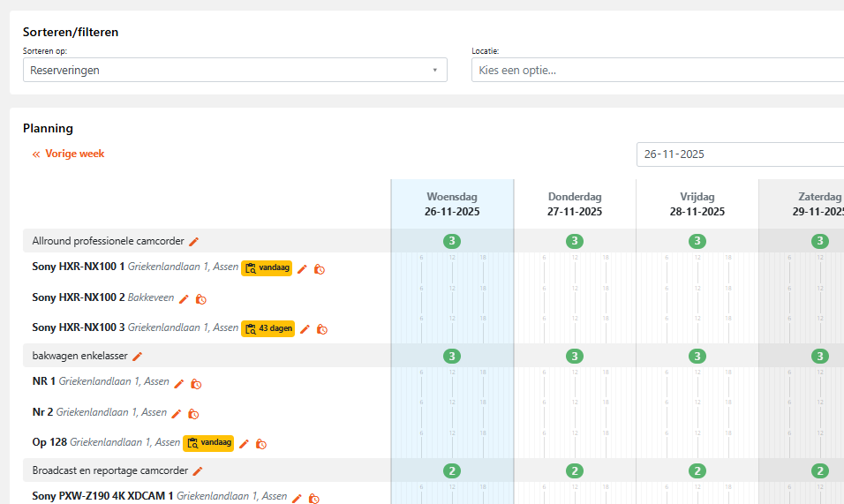Click pencil icon for Sony HXR-NX100 1
This screenshot has height=504, width=844.
click(302, 269)
